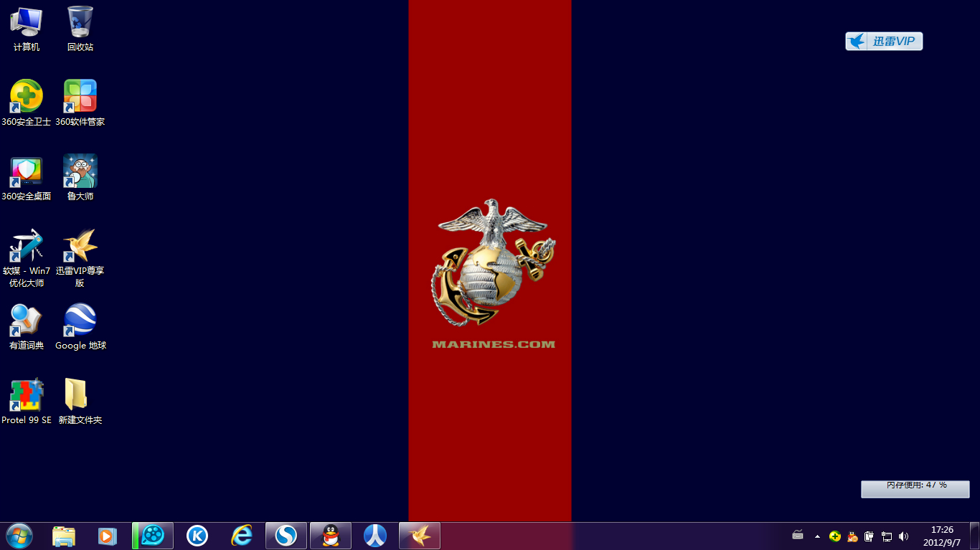
Task: Launch Windows Media Player taskbar icon
Action: click(108, 536)
